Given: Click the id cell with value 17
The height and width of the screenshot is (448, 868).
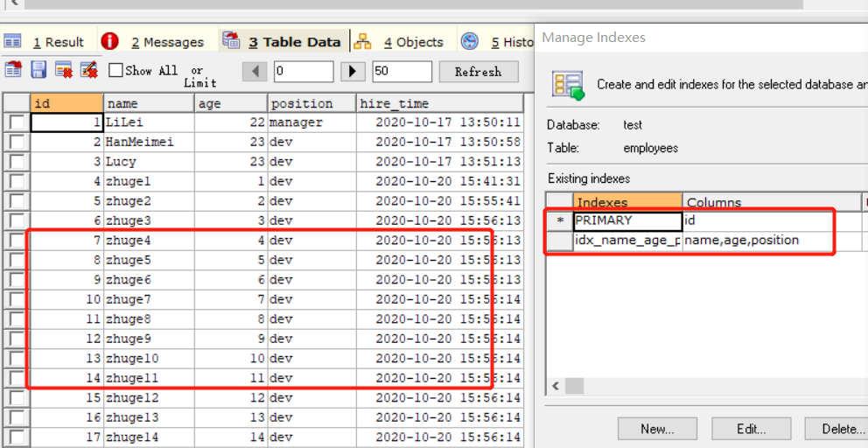Looking at the screenshot, I should (66, 437).
